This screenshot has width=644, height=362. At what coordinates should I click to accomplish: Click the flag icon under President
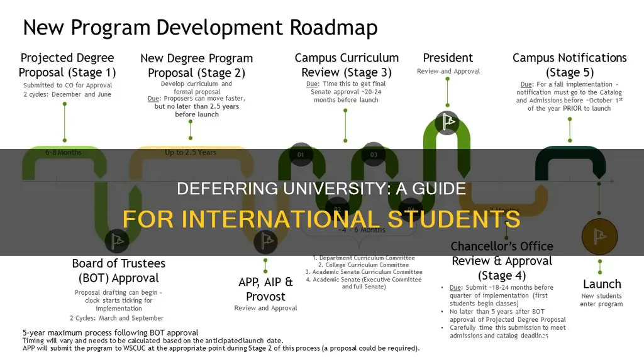(x=447, y=123)
